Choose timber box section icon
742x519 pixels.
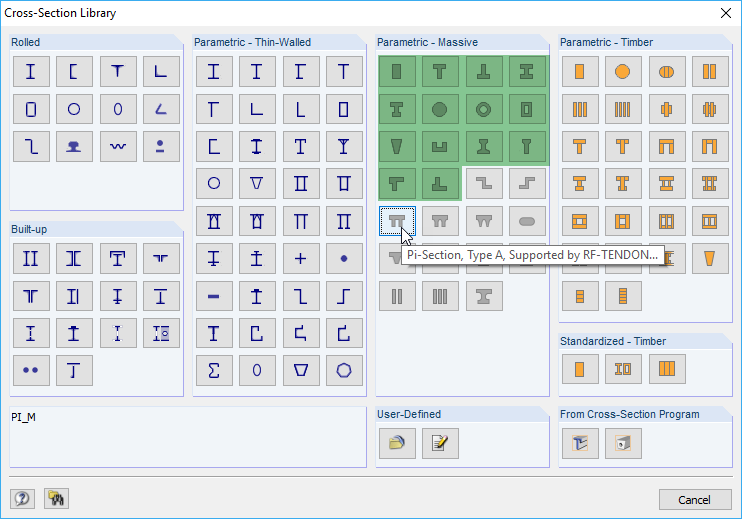(x=580, y=221)
